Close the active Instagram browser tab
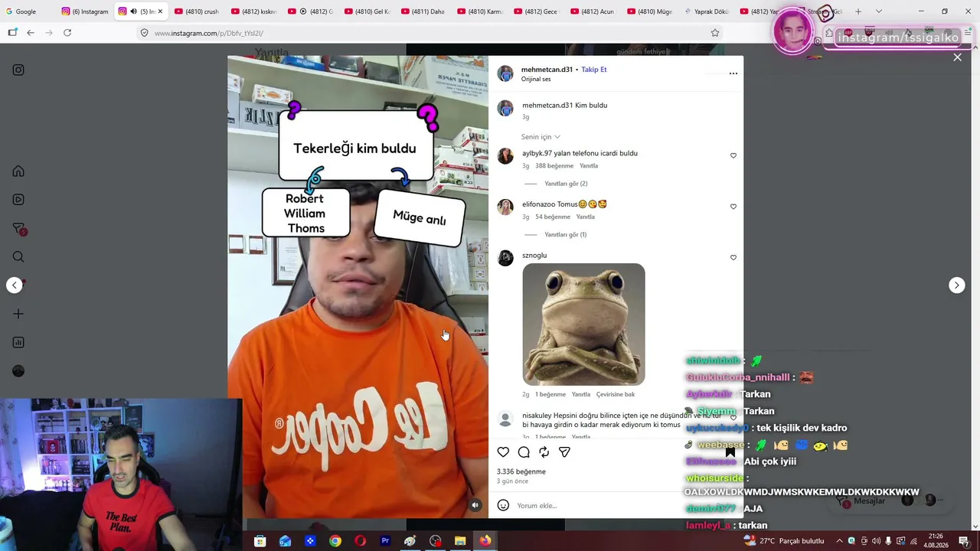Image resolution: width=980 pixels, height=551 pixels. coord(160,11)
